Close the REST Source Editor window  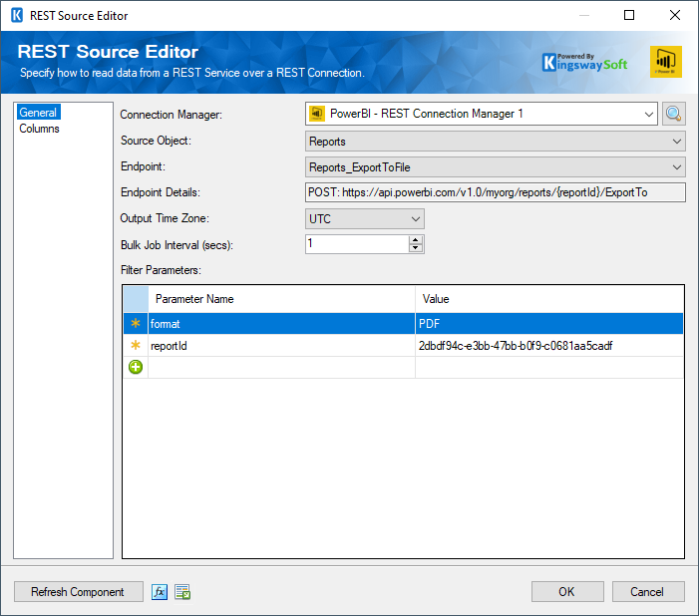coord(675,15)
